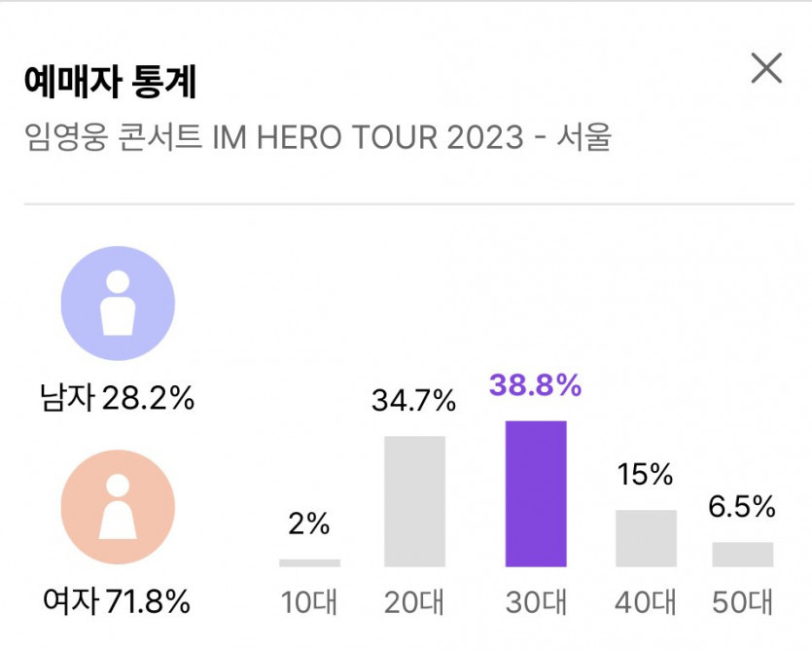This screenshot has height=651, width=812.
Task: Click the purple 30대 bar
Action: click(x=536, y=493)
